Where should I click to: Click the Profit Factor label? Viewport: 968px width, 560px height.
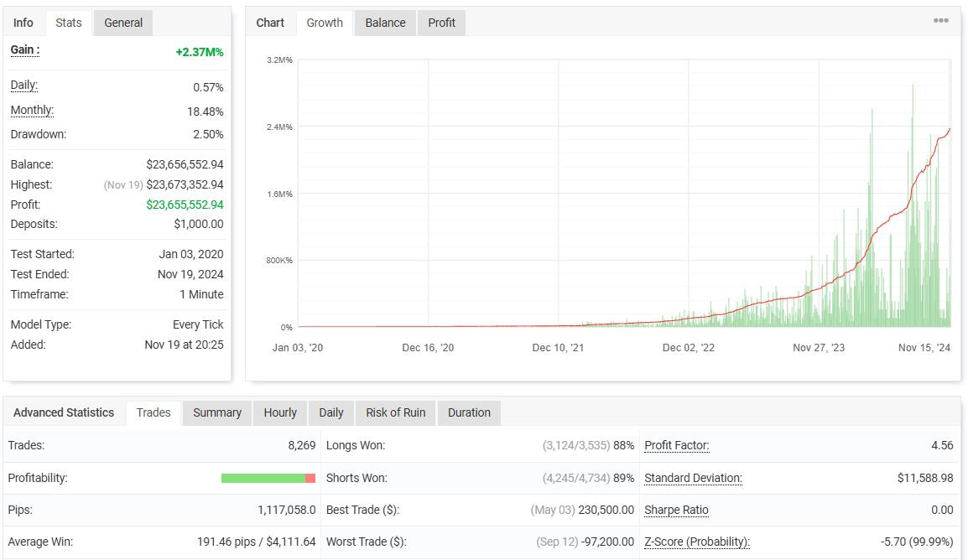[x=676, y=446]
